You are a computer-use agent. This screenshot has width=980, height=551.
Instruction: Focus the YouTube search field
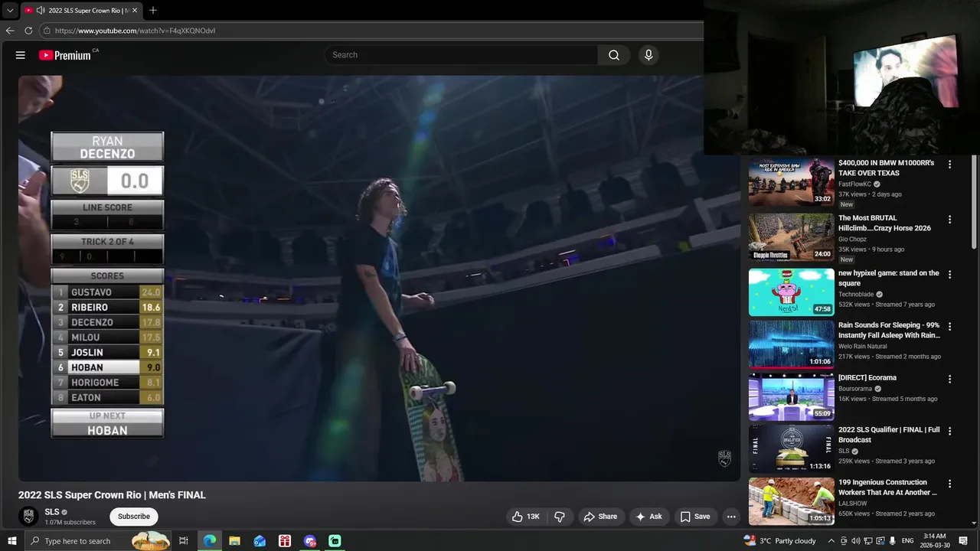click(462, 55)
